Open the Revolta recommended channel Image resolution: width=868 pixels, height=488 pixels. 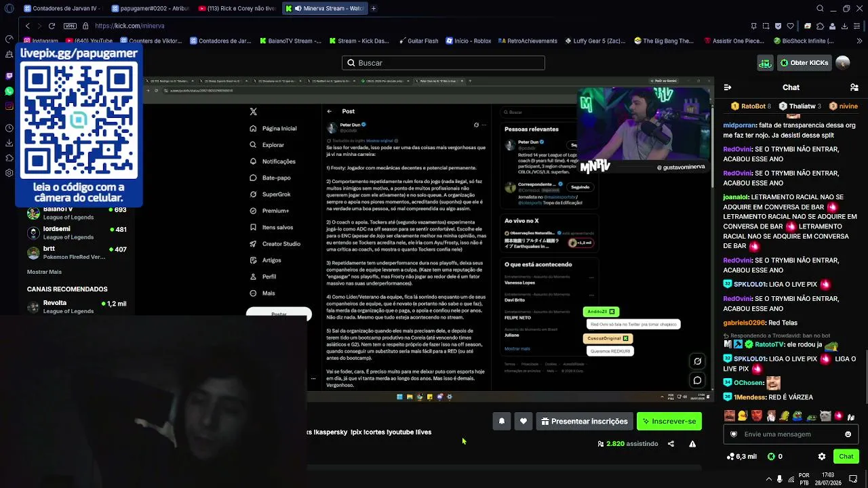[77, 306]
